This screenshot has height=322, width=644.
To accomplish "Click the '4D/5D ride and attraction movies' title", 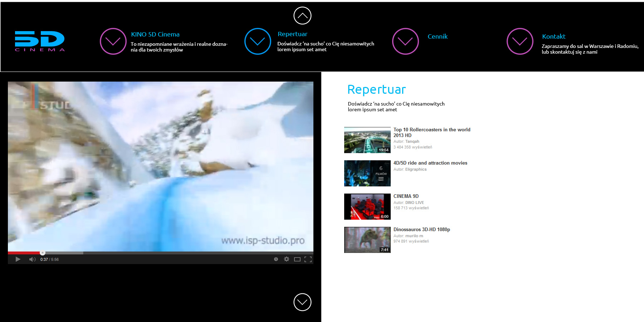I will pyautogui.click(x=430, y=163).
